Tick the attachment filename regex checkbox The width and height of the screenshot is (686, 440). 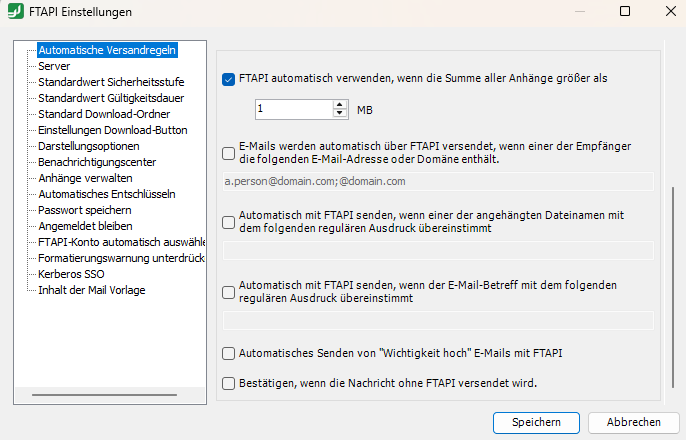(x=228, y=221)
